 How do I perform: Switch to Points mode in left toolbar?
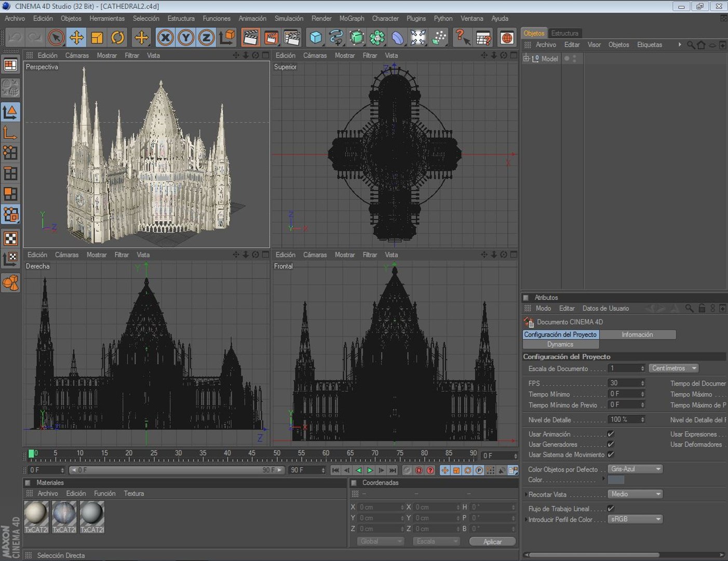pos(10,153)
